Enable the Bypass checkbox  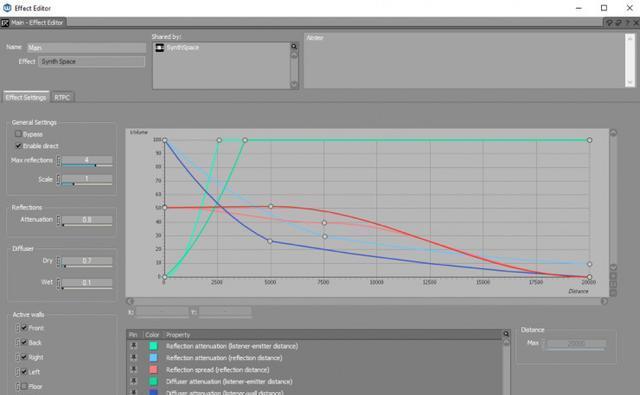click(x=18, y=134)
